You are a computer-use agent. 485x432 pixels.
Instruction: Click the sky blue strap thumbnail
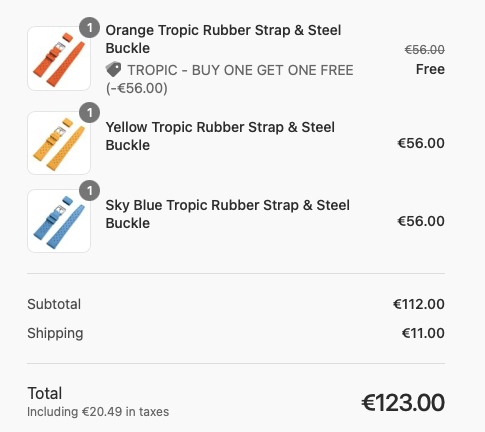[59, 221]
